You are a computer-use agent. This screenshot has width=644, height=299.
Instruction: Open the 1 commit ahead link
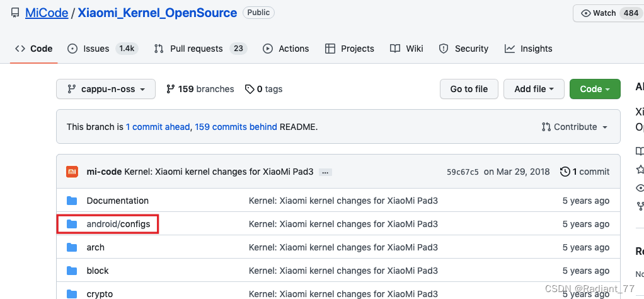[x=158, y=127]
